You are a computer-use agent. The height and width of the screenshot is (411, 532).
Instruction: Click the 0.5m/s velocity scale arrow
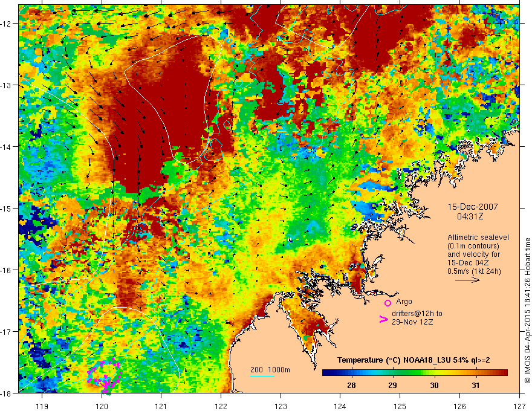(x=467, y=280)
